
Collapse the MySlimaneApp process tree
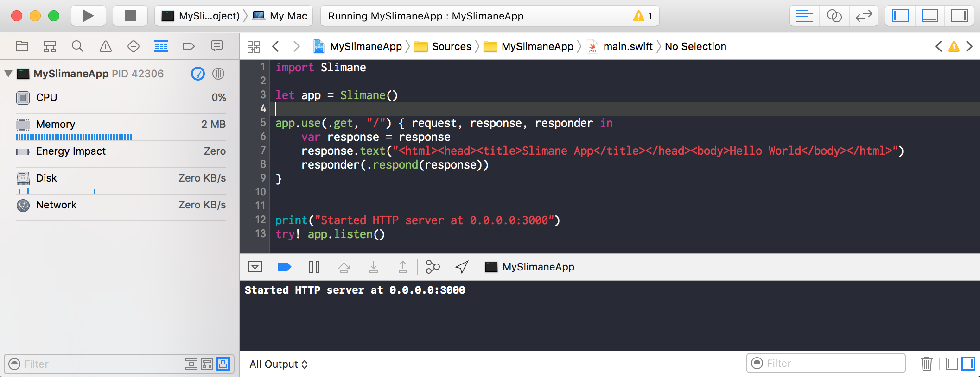(x=8, y=74)
